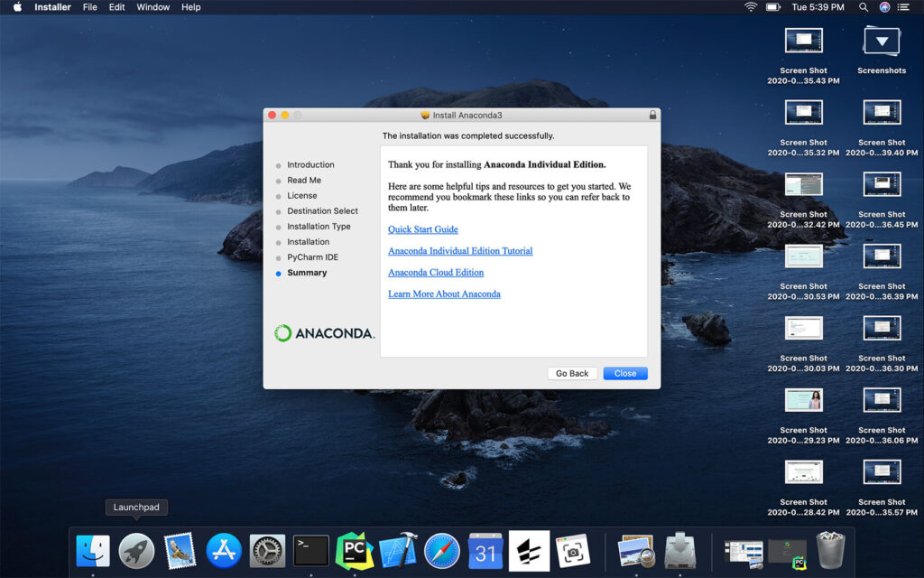Open the Window menu
Screen dimensions: 924x578
click(152, 7)
